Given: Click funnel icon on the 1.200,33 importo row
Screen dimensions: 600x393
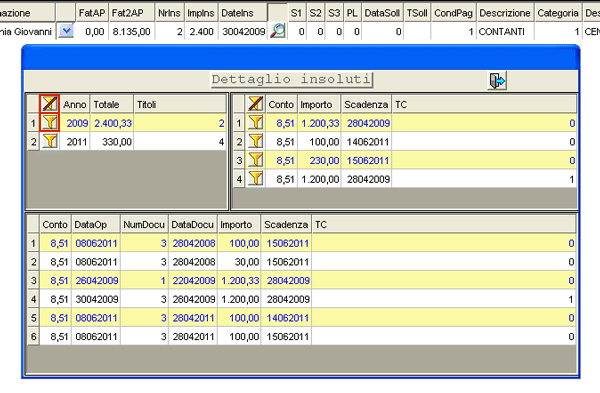Looking at the screenshot, I should click(x=255, y=123).
